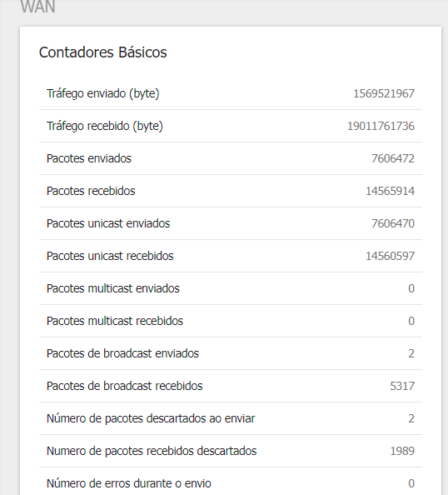Select Número de pacotes descartados ao enviar
Image resolution: width=448 pixels, height=495 pixels.
pos(151,418)
